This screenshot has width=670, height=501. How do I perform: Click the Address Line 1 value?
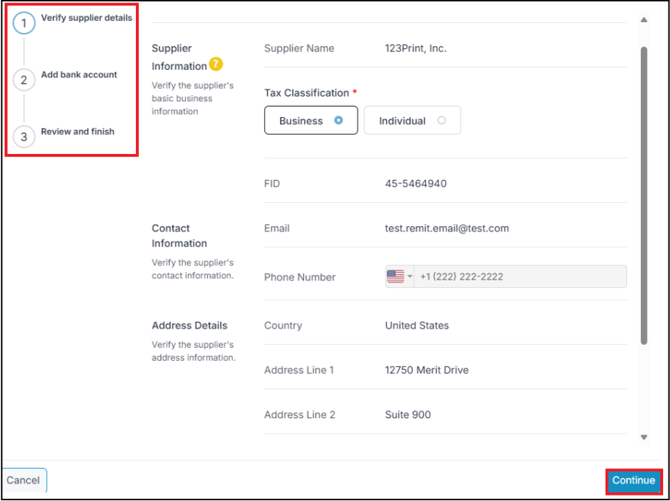tap(426, 370)
